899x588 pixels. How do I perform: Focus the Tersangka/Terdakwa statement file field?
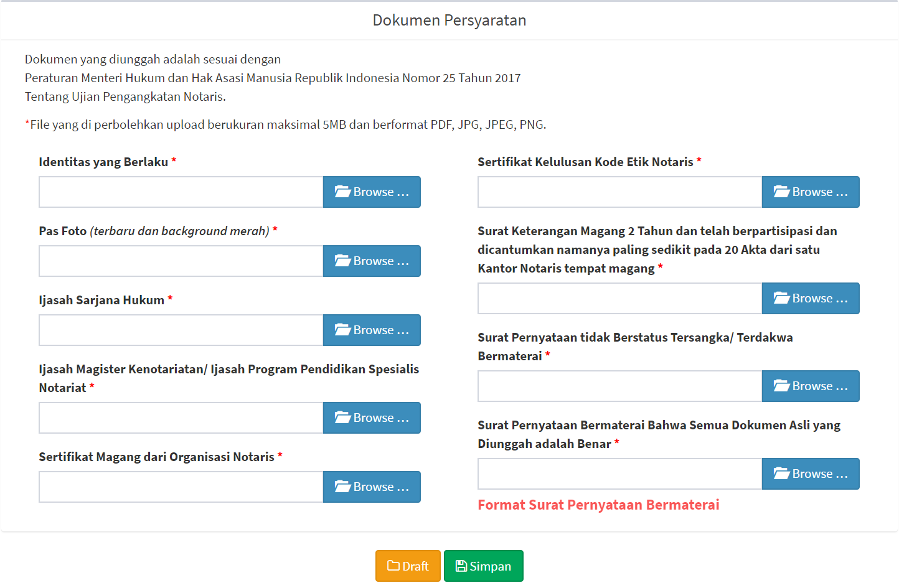click(619, 386)
